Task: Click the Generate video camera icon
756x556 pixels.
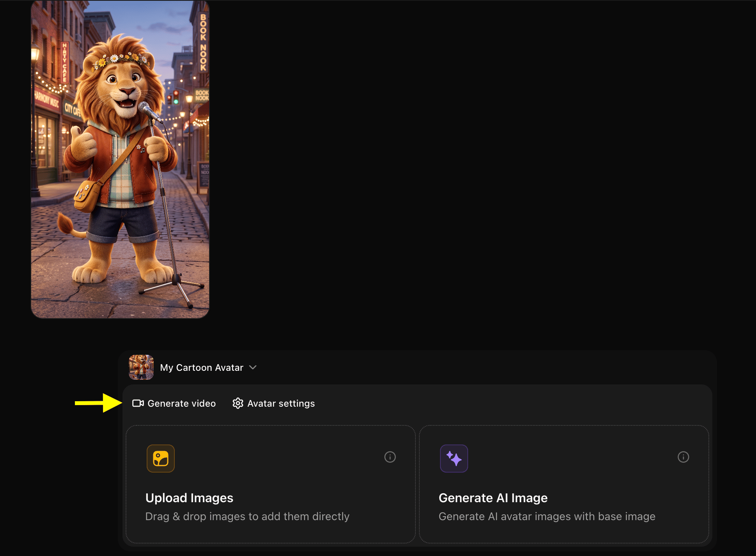Action: [138, 403]
